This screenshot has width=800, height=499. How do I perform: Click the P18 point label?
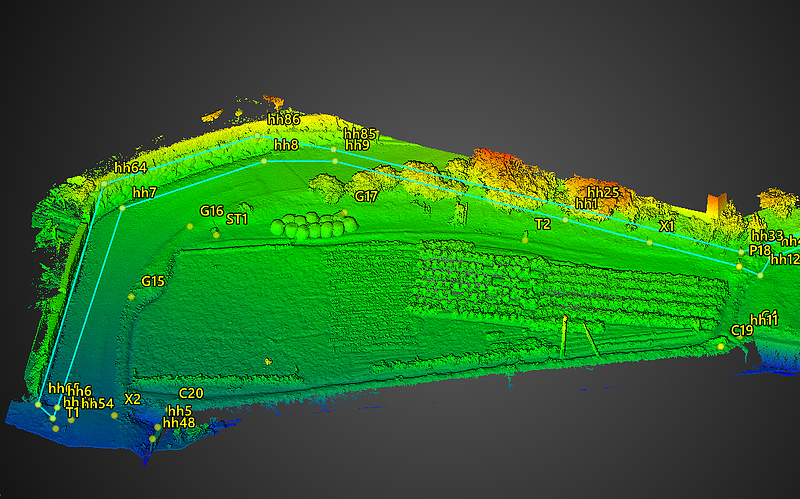[x=760, y=251]
